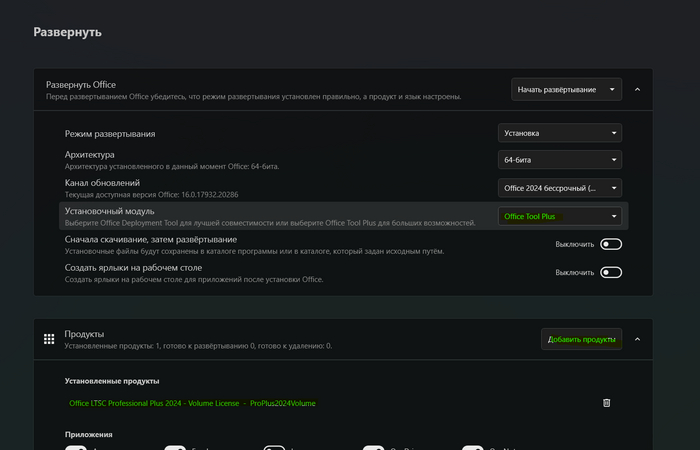This screenshot has width=700, height=450.
Task: Click description starting with Перед развертыванием Office
Action: 254,96
